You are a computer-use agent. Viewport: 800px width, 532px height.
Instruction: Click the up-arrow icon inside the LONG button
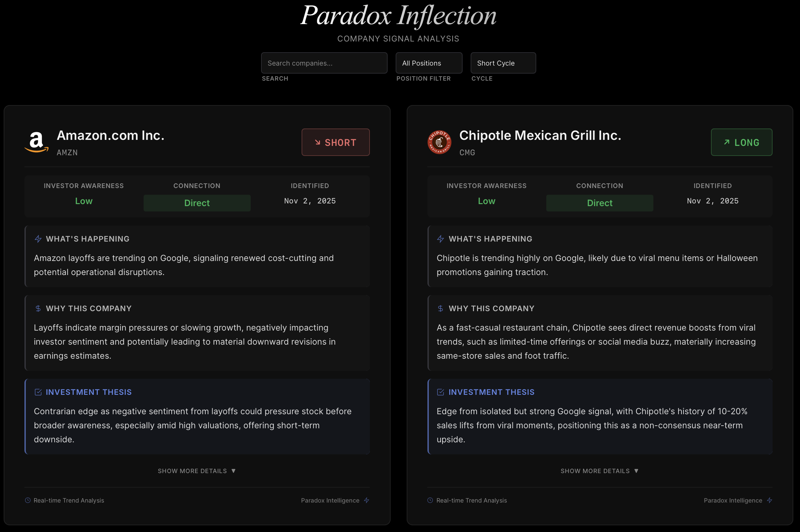point(727,143)
